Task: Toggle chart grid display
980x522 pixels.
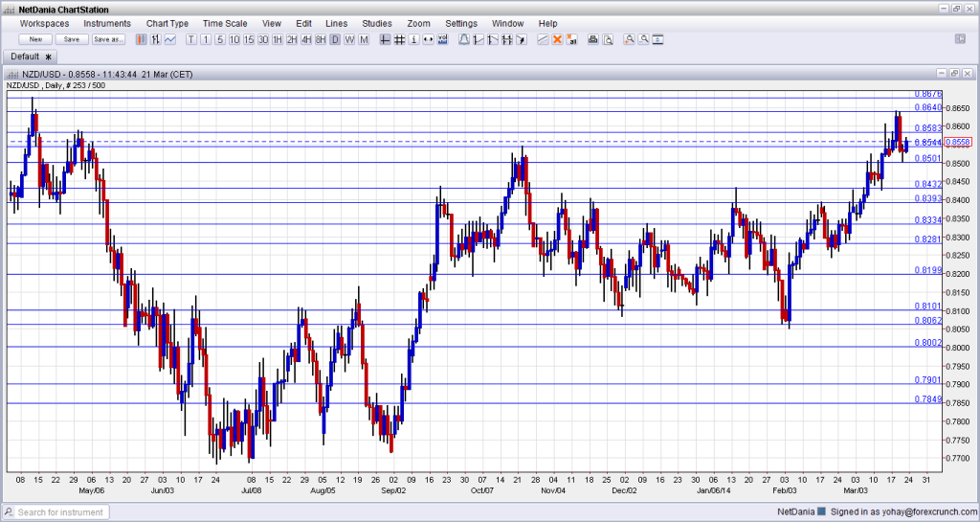Action: pos(399,39)
